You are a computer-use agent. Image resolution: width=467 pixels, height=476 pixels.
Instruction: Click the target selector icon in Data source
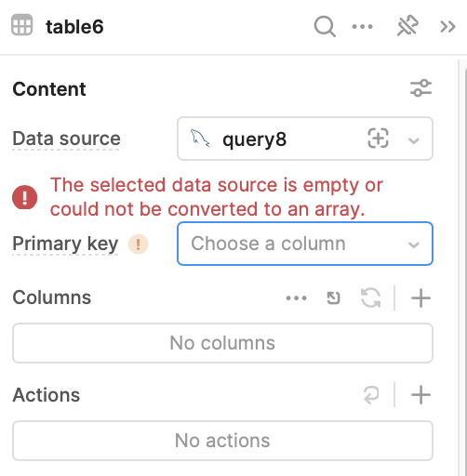coord(378,139)
